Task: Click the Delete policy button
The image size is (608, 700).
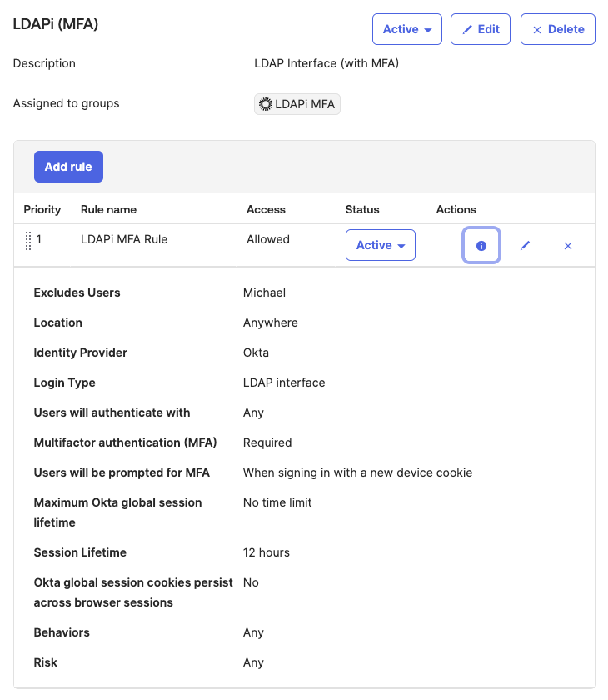Action: pos(557,29)
